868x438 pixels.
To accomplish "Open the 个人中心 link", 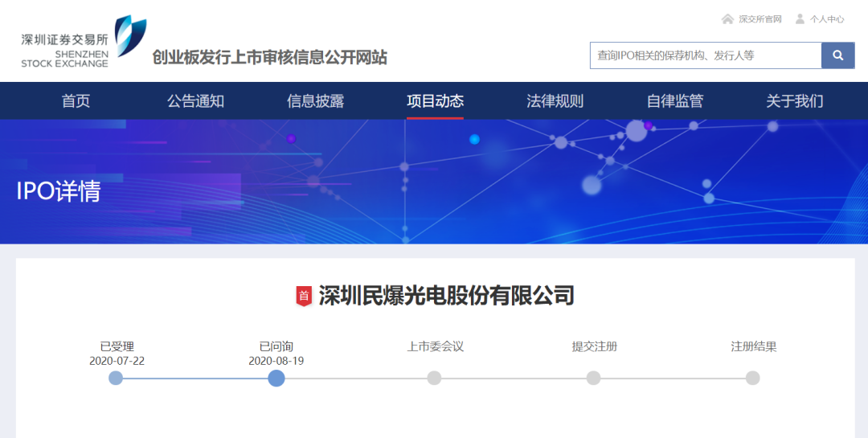I will click(827, 19).
